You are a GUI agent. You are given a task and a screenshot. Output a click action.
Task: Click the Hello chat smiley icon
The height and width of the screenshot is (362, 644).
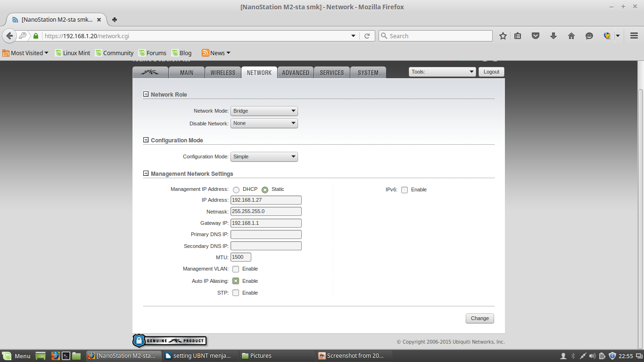click(589, 36)
